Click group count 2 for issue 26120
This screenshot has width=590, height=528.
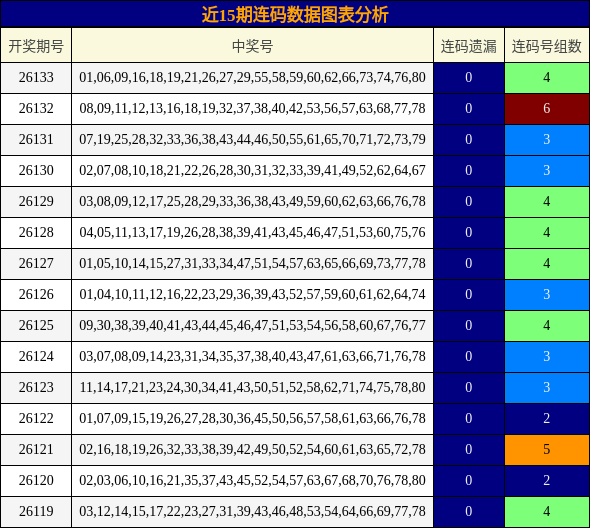tap(547, 480)
